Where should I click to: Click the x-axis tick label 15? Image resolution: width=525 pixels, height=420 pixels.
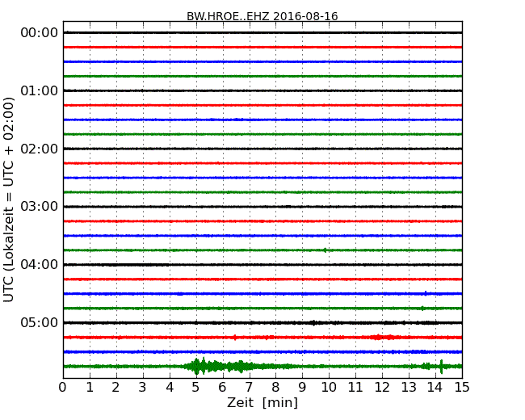click(462, 388)
